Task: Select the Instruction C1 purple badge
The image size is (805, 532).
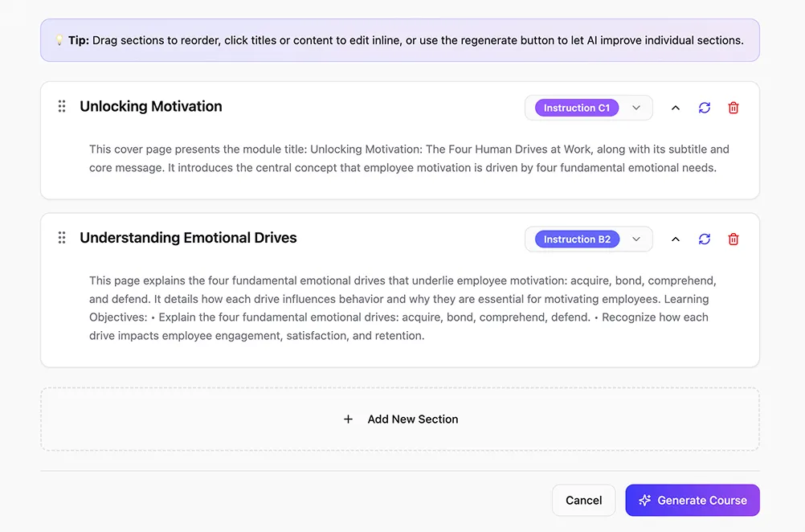Action: tap(577, 108)
